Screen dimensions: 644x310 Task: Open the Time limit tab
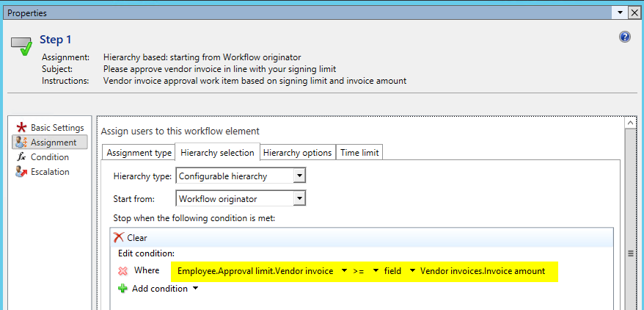(x=359, y=152)
